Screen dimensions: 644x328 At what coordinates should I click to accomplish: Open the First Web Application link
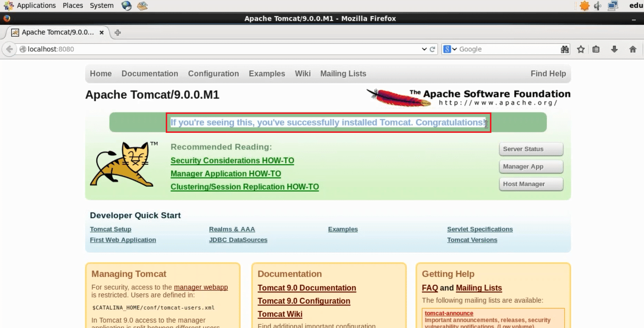pyautogui.click(x=123, y=240)
